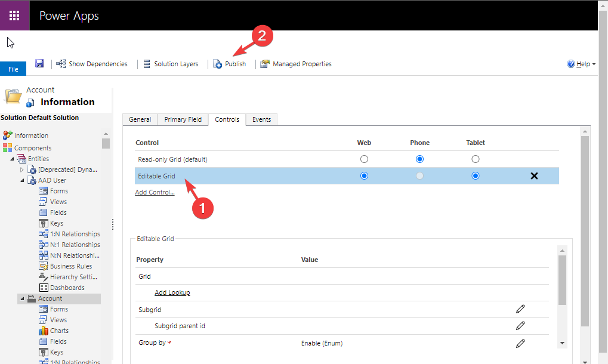
Task: Open N:1 Relationships under AAD User
Action: point(75,245)
